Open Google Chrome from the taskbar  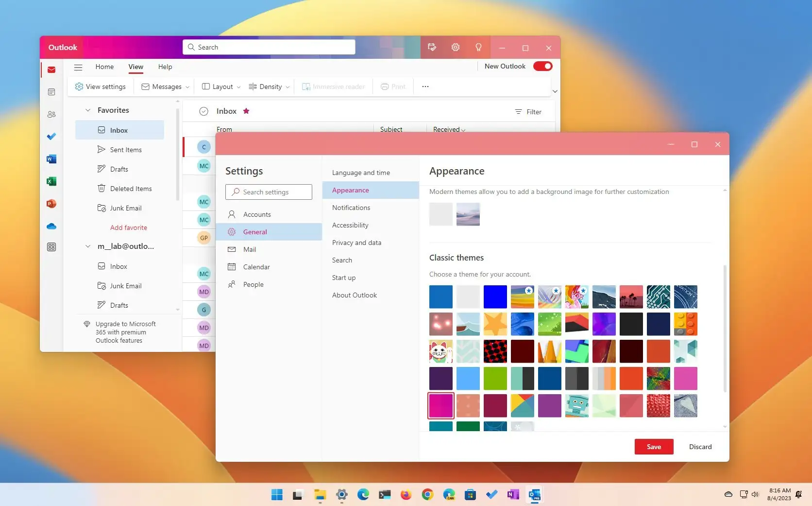(x=427, y=494)
